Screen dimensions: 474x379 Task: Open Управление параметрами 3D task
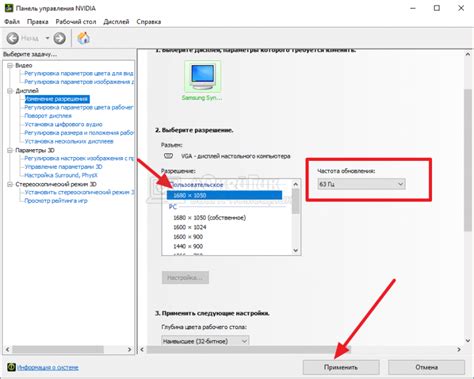click(63, 167)
